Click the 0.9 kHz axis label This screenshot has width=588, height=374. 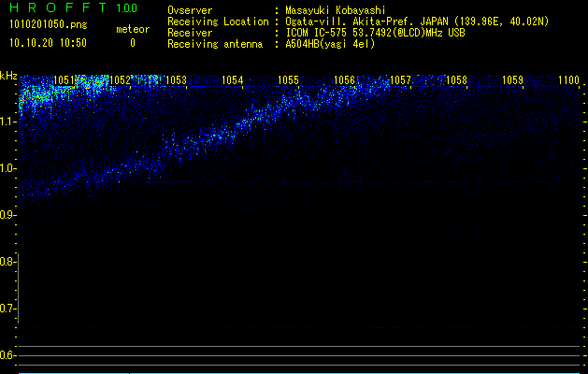[x=7, y=215]
